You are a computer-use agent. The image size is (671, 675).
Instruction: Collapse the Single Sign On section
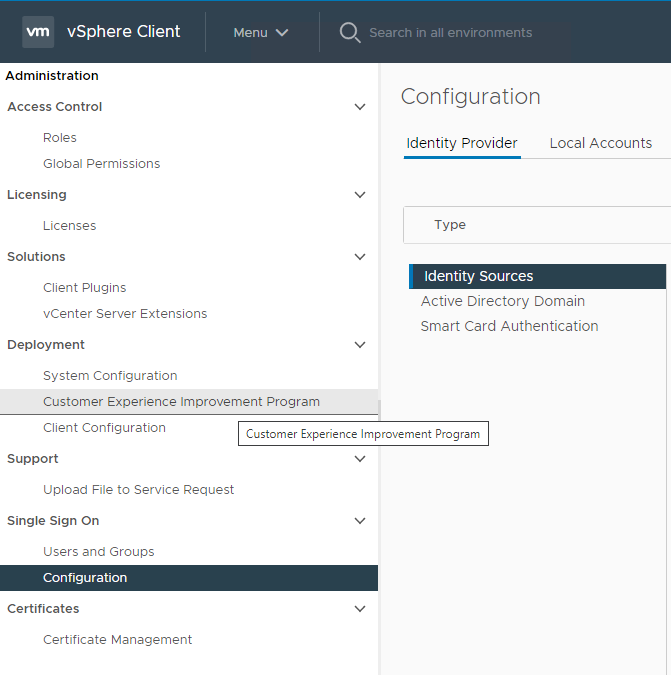360,521
